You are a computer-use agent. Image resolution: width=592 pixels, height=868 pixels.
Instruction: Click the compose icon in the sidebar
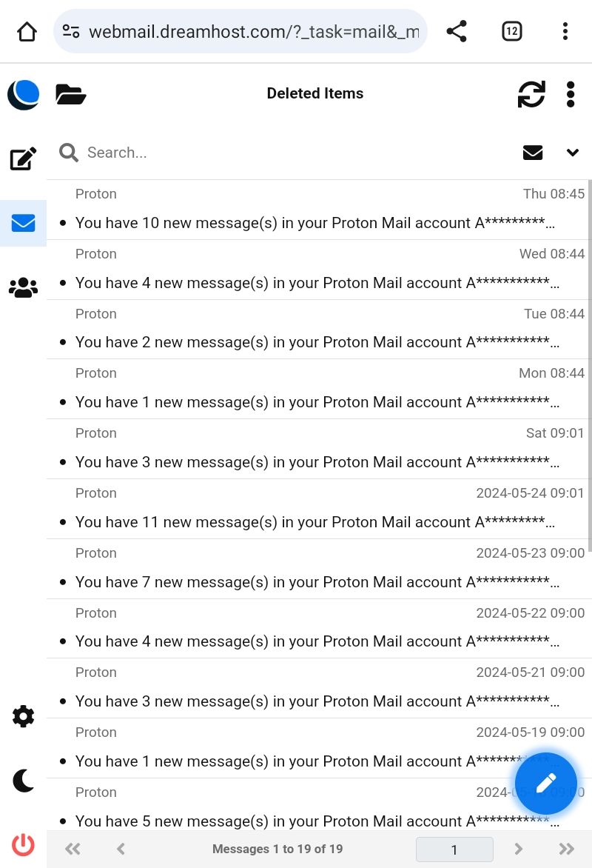pyautogui.click(x=23, y=158)
